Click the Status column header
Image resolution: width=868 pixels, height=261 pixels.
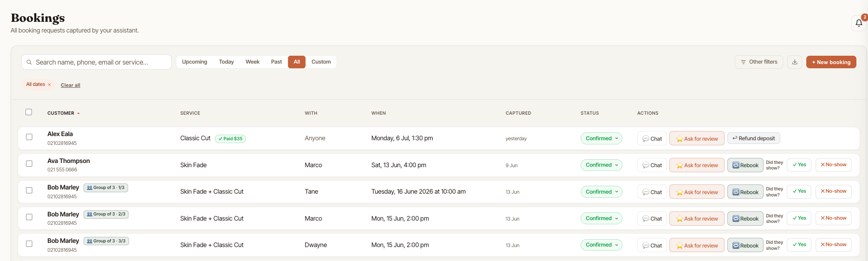point(589,113)
